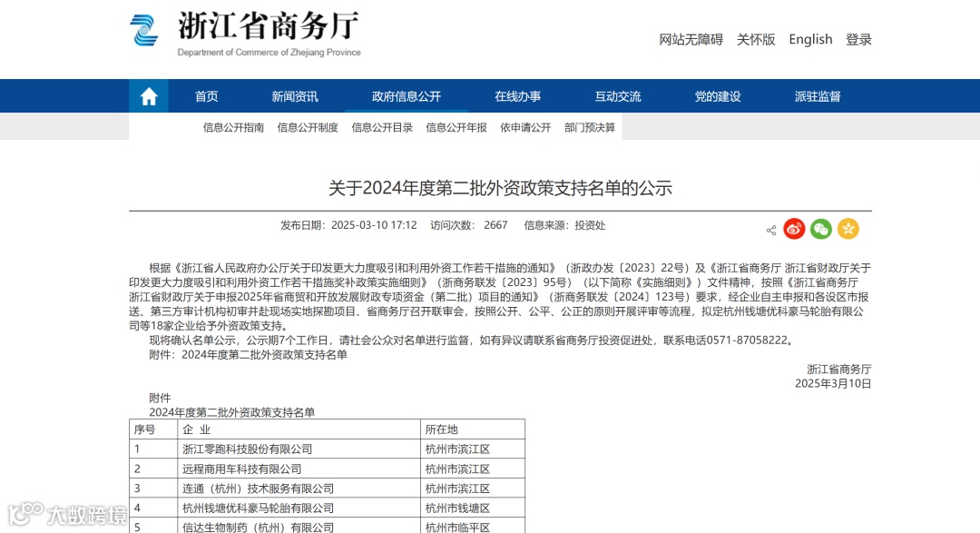Open the 首页 menu item
Viewport: 980px width, 533px height.
click(207, 96)
